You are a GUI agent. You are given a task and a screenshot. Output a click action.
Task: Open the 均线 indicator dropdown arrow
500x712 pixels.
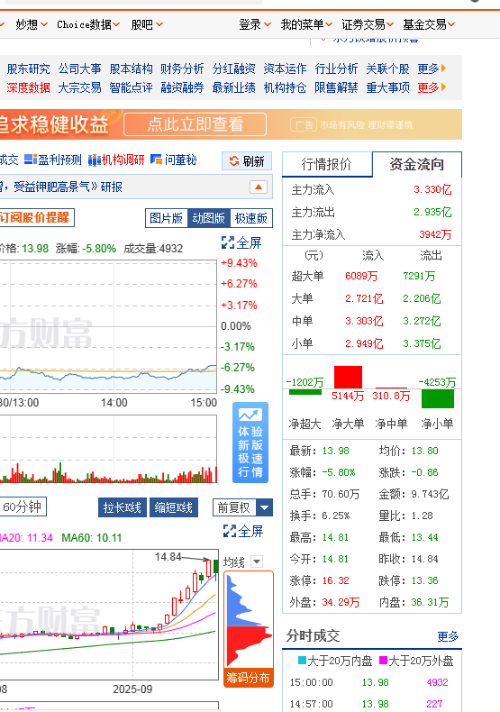coord(257,562)
